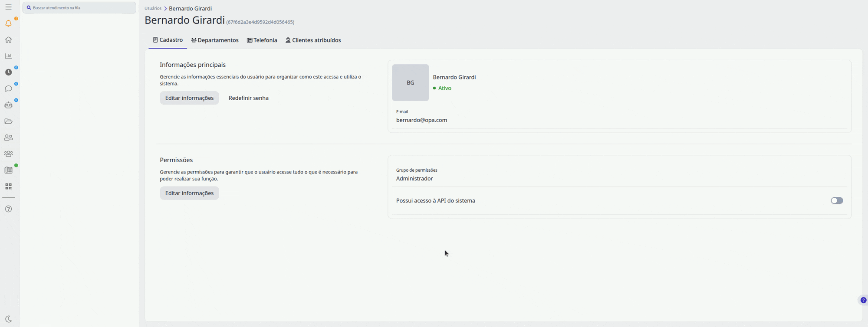Open the folder icon in sidebar
The width and height of the screenshot is (868, 327).
(x=8, y=121)
